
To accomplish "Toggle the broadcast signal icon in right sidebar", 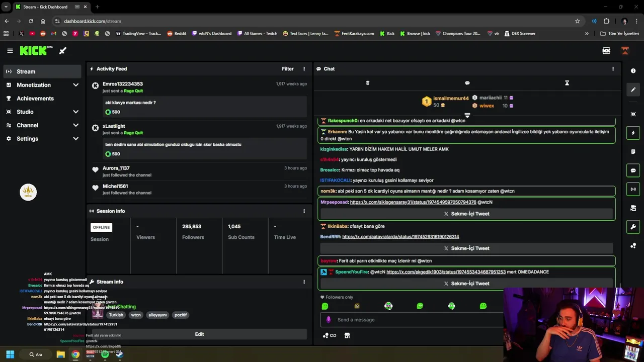I will point(633,189).
